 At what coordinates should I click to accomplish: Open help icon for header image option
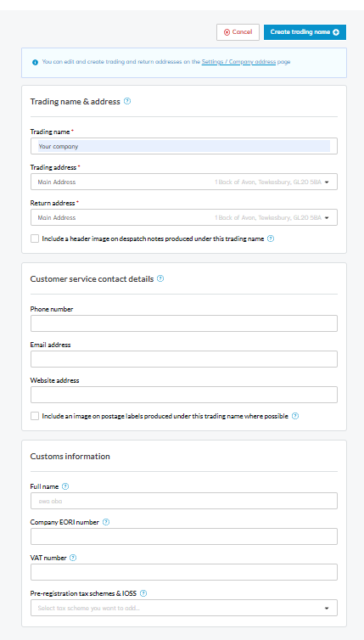(271, 239)
